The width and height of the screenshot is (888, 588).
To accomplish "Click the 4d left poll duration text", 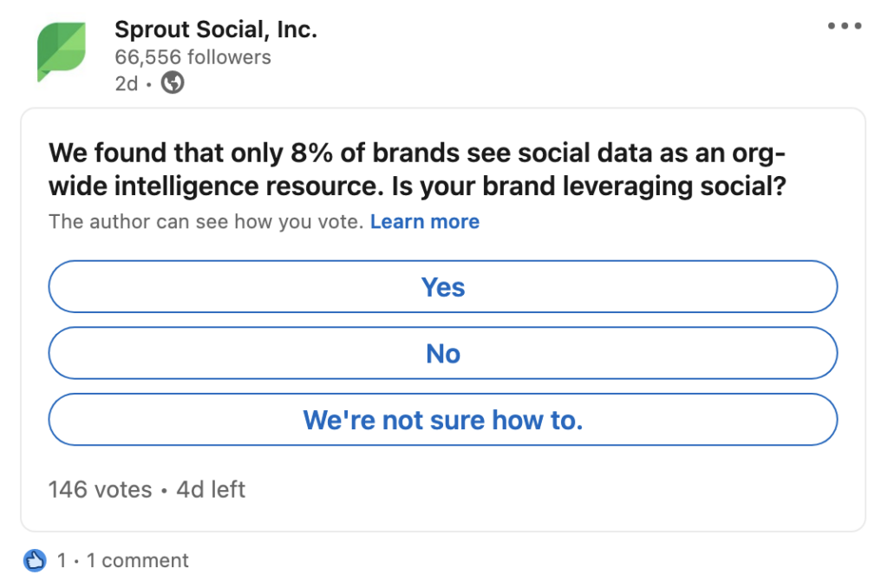I will click(213, 489).
